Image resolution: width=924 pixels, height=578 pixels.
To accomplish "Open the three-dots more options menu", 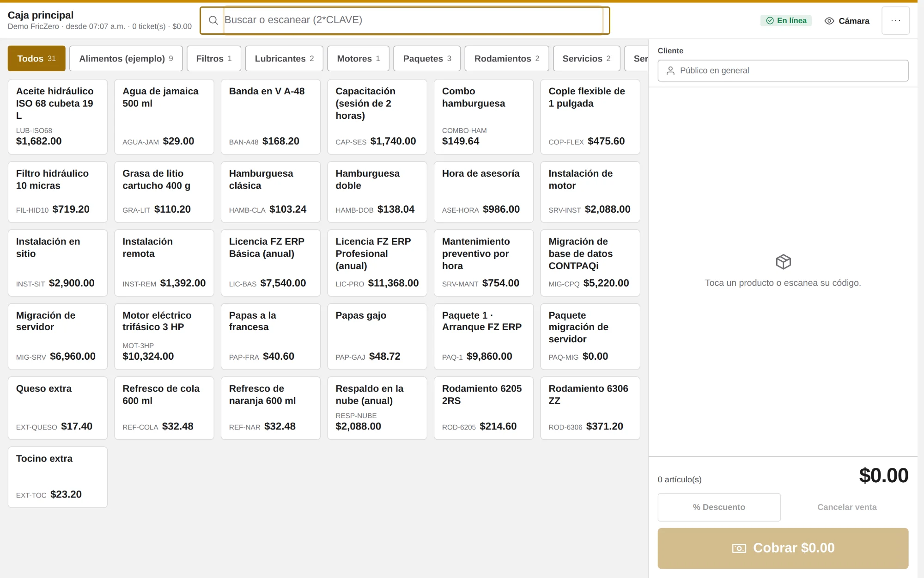I will tap(895, 20).
